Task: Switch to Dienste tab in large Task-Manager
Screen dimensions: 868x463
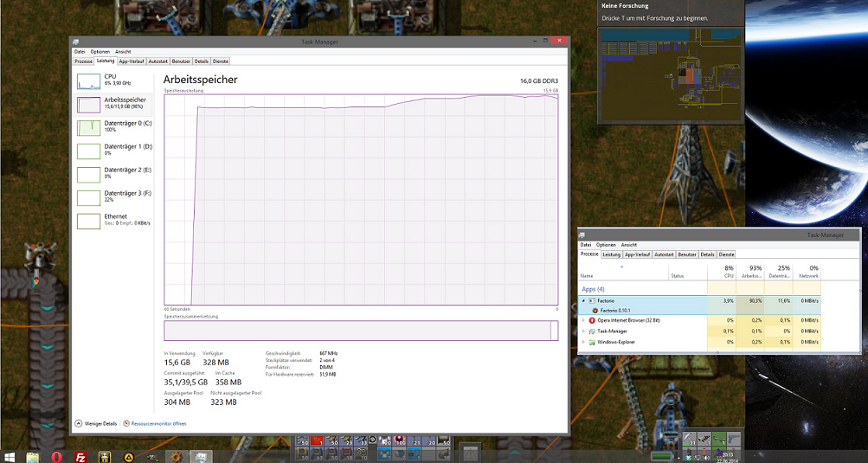Action: (221, 61)
